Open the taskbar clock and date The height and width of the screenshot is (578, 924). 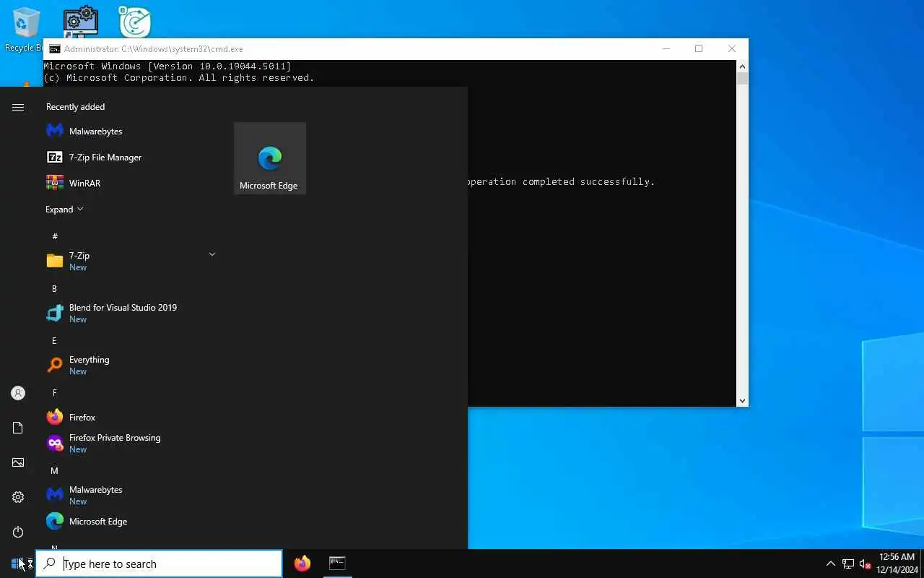[x=896, y=564]
